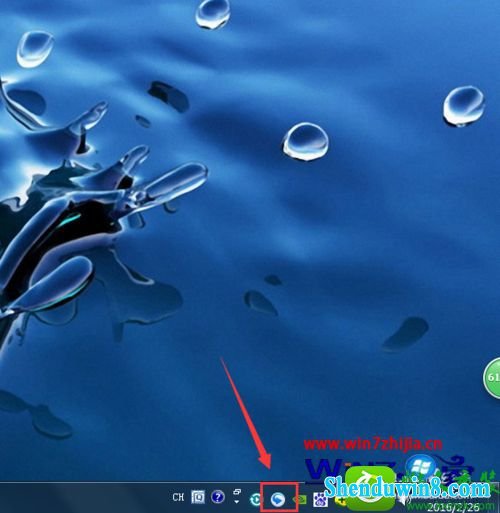500x513 pixels.
Task: Click the CH language indicator
Action: [x=178, y=497]
